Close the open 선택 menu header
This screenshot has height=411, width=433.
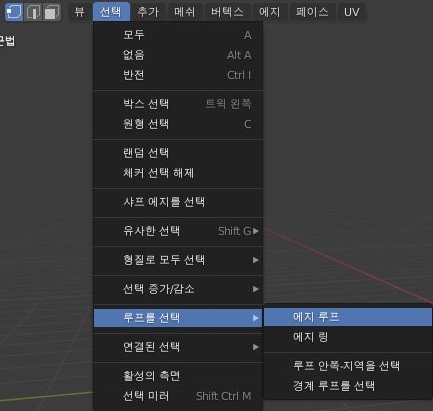tap(111, 12)
